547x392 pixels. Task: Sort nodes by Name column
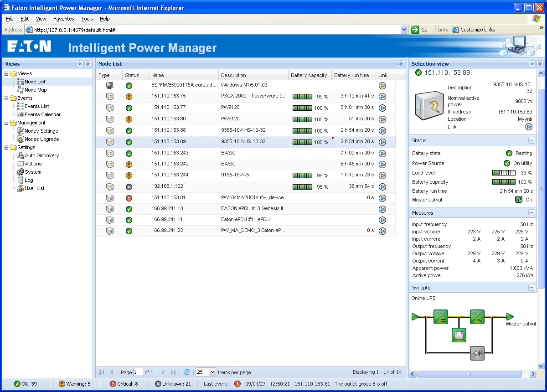184,75
